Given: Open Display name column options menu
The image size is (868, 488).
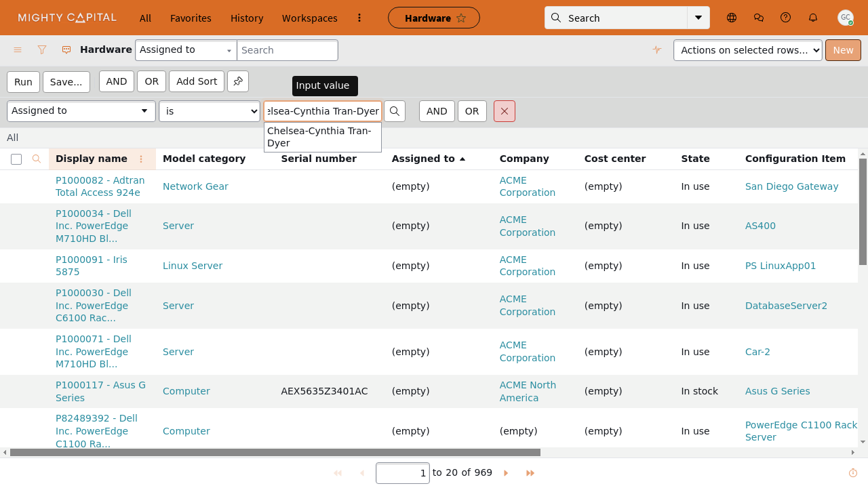Looking at the screenshot, I should (x=141, y=159).
